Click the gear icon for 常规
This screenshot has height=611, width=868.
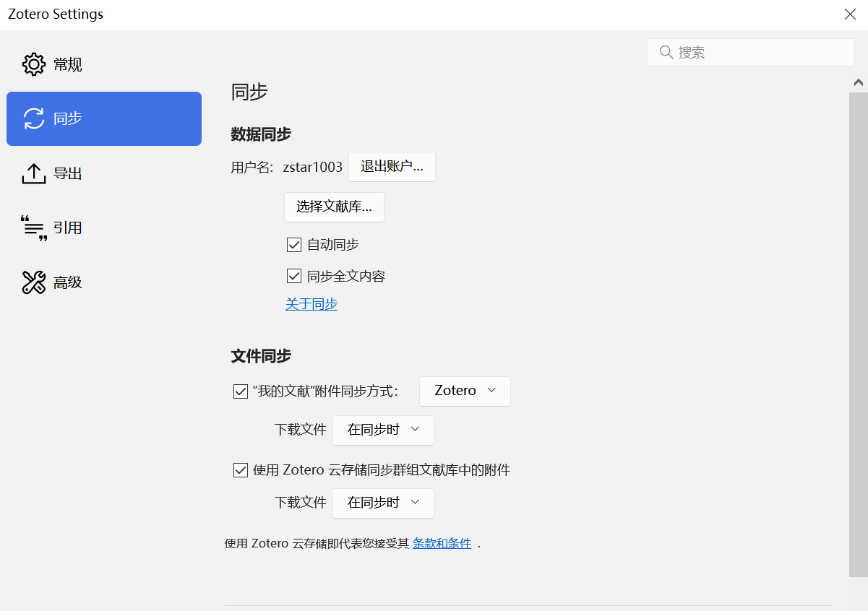pos(34,64)
